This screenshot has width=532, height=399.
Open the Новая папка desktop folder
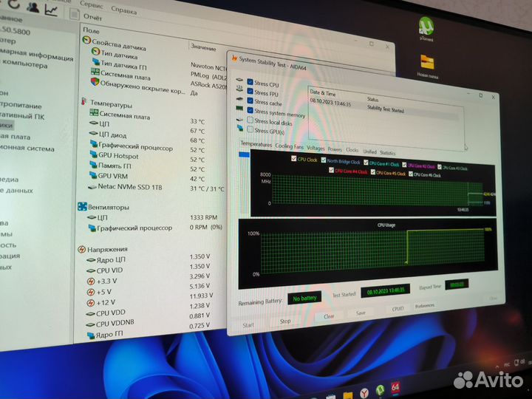click(x=428, y=66)
